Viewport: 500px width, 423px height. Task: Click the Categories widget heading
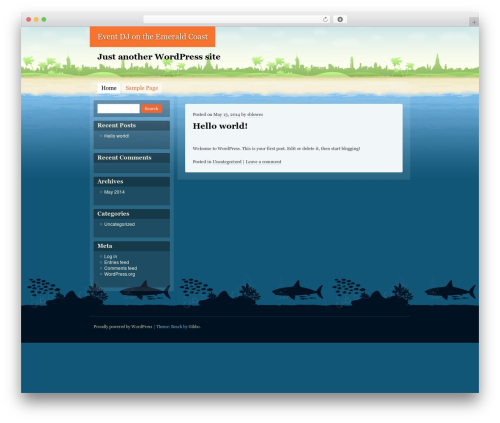coord(113,214)
